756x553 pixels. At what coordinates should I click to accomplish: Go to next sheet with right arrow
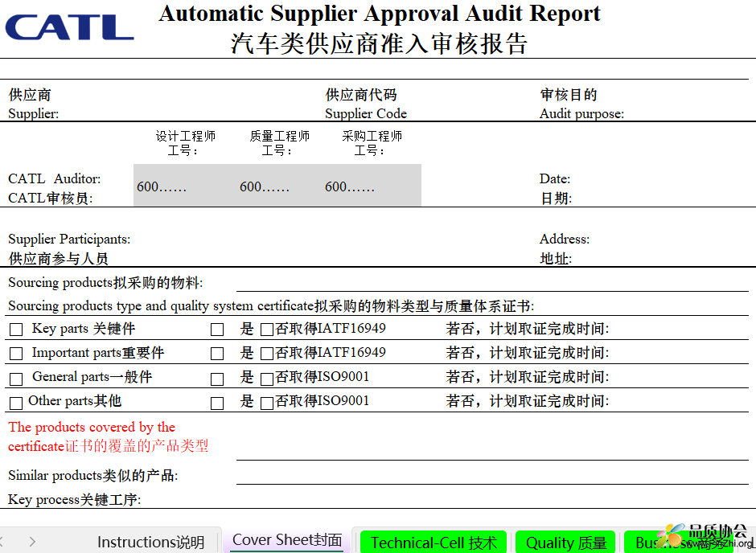pyautogui.click(x=32, y=542)
